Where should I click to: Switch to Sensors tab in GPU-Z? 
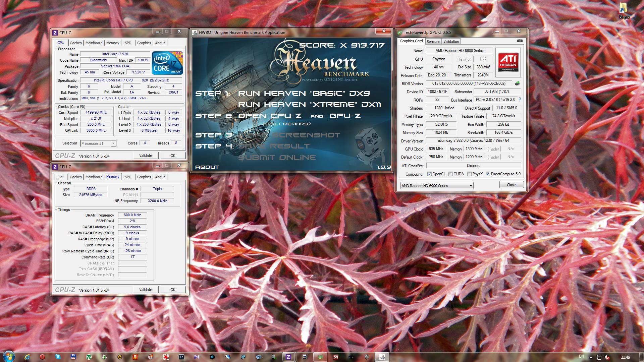[433, 42]
